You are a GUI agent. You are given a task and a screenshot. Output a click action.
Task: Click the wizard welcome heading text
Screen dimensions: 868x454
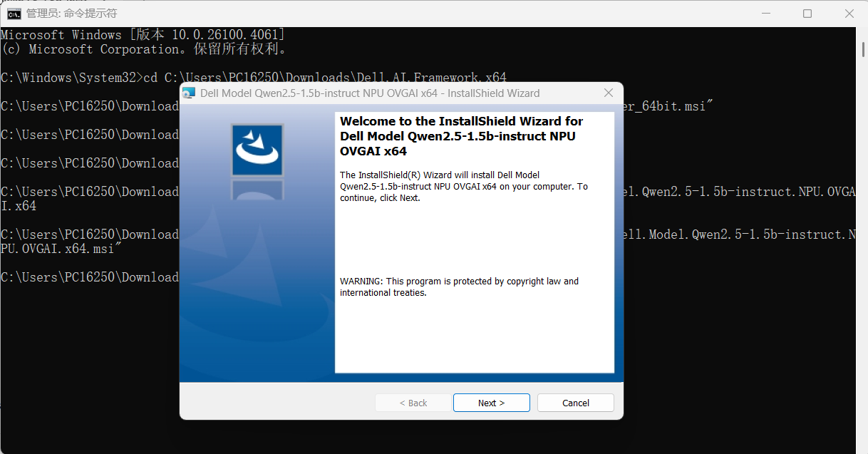(x=460, y=135)
